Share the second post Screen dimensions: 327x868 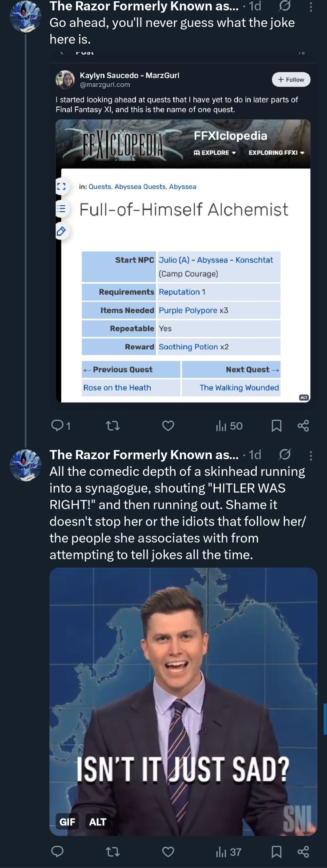(x=303, y=852)
